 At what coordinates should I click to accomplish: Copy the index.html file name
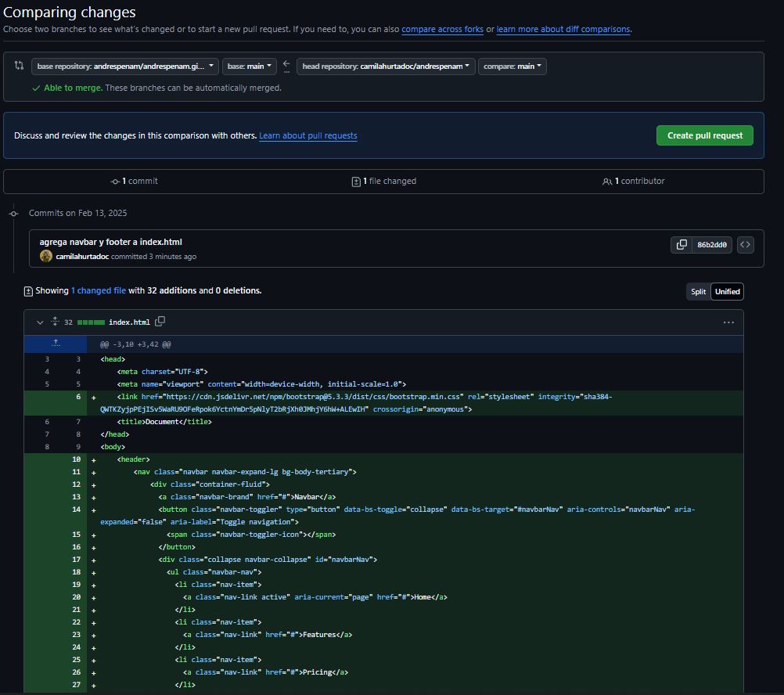point(160,322)
